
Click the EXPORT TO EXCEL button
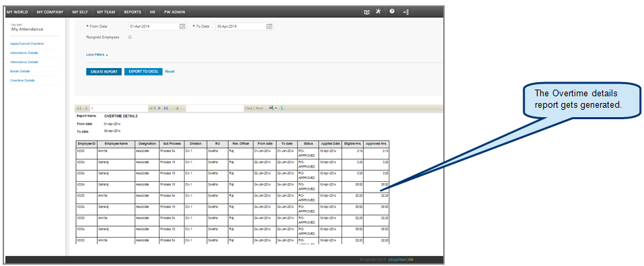tap(143, 71)
